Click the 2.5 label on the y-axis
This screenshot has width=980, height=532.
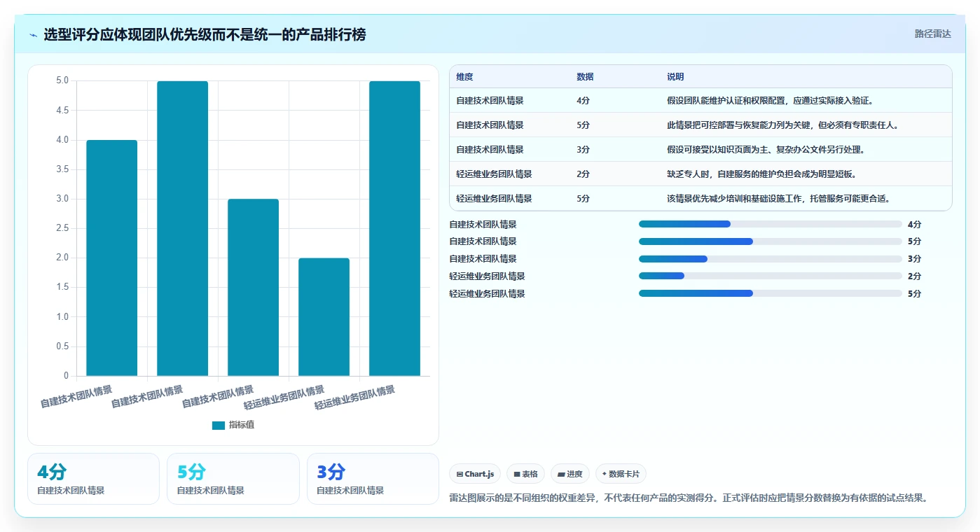pyautogui.click(x=62, y=228)
